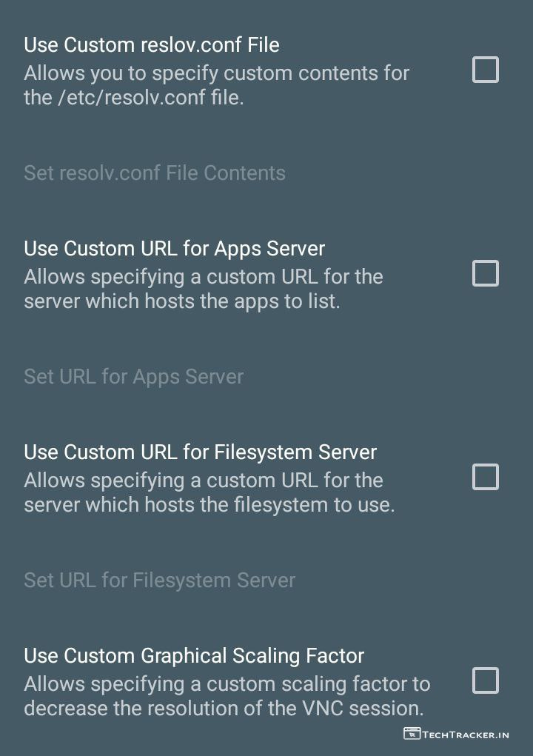Check the Custom URL for Filesystem Server box
Screen dimensions: 533x756
(x=486, y=478)
